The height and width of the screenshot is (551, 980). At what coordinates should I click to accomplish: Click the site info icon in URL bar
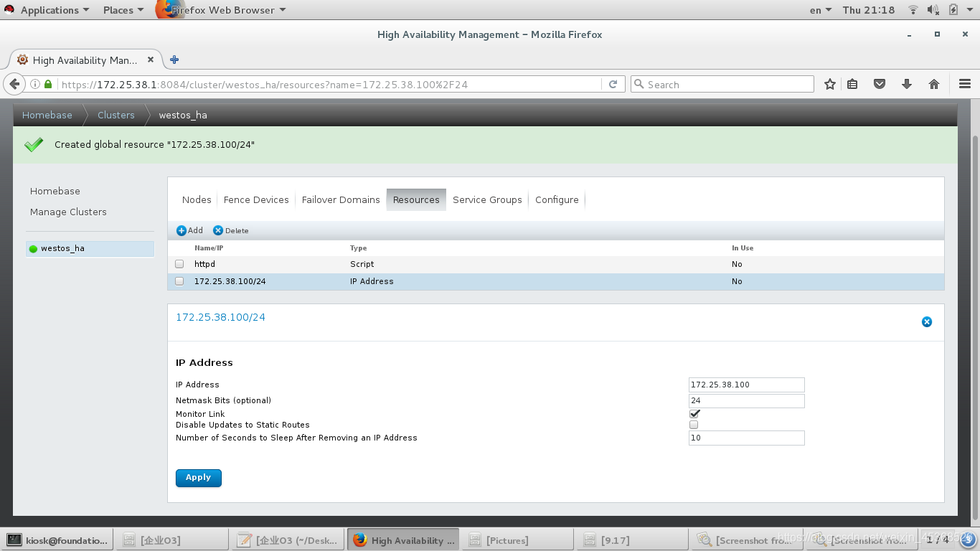(36, 84)
